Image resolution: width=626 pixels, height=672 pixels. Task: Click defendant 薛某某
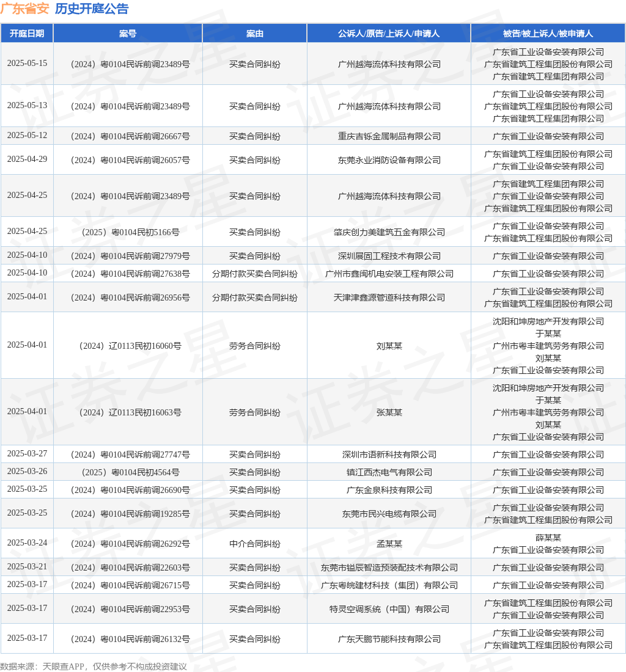(x=548, y=538)
